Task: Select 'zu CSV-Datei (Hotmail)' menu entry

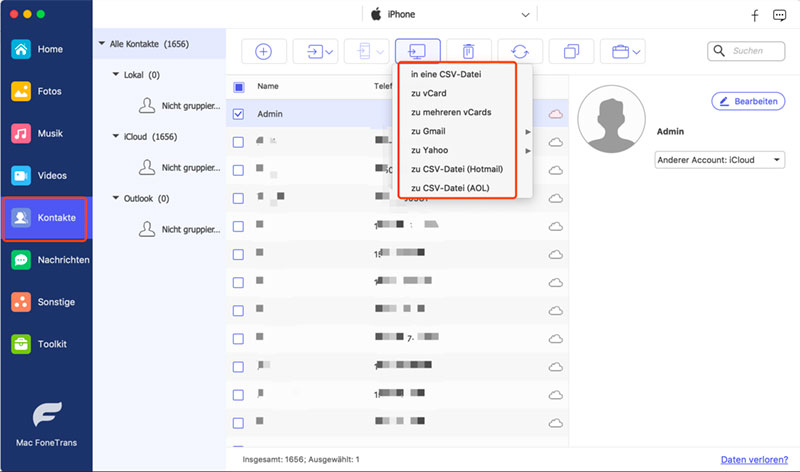Action: pyautogui.click(x=457, y=169)
